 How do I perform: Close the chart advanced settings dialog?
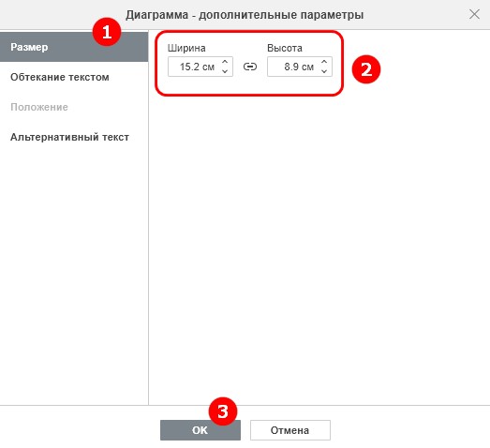pos(474,14)
